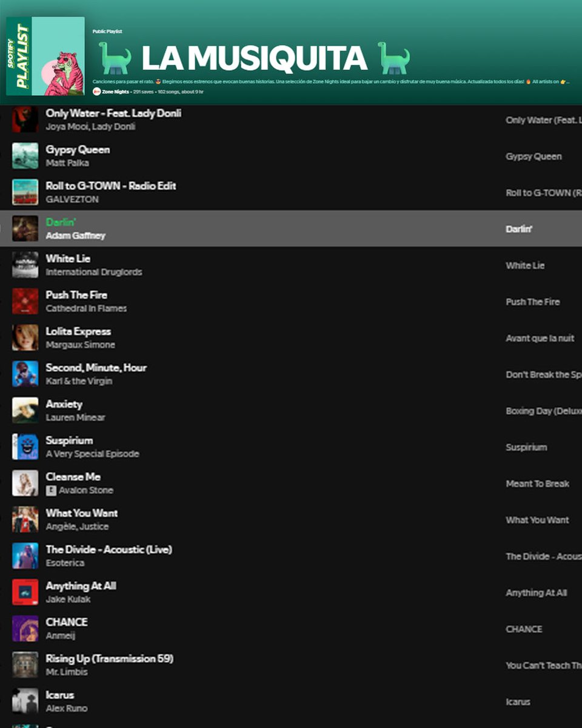
Task: Click Push The Fire red artwork
Action: [25, 302]
